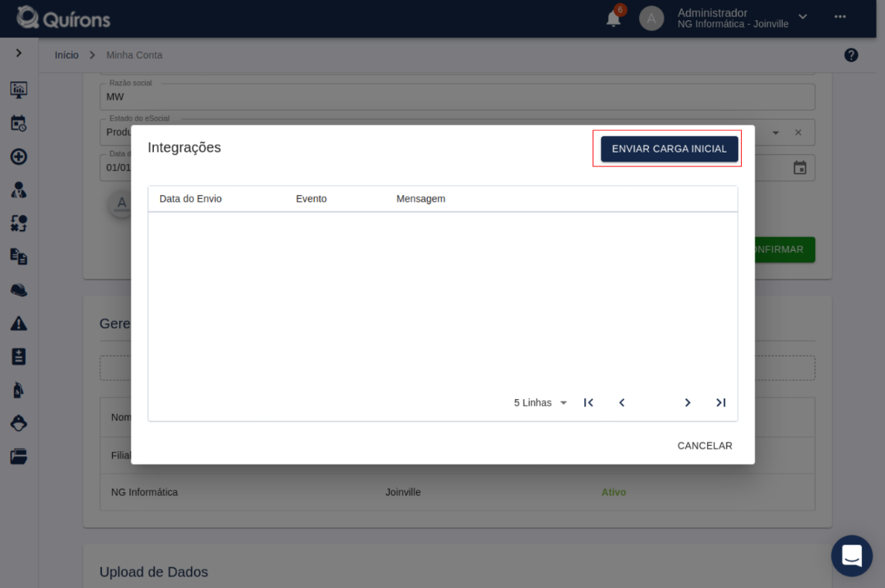Go to next page of integrations table
The width and height of the screenshot is (885, 588).
[x=688, y=403]
